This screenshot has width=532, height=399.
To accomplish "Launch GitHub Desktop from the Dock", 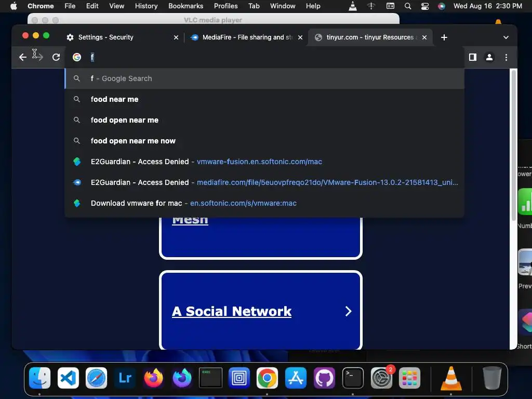I will point(324,378).
